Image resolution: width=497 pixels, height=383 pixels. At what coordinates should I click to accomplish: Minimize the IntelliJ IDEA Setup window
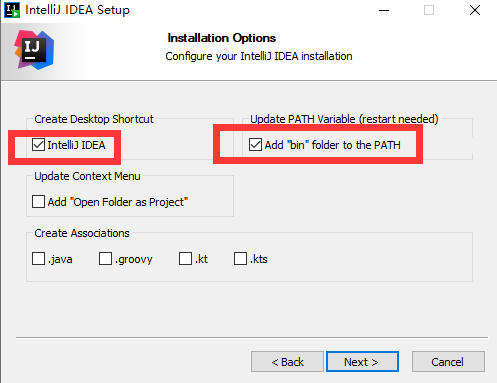(x=384, y=10)
